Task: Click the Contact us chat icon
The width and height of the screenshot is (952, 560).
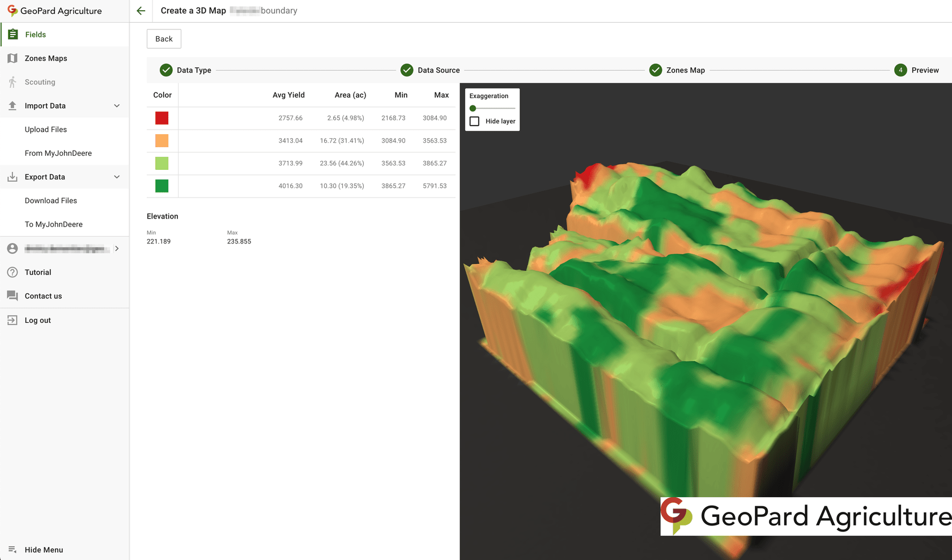Action: tap(12, 296)
